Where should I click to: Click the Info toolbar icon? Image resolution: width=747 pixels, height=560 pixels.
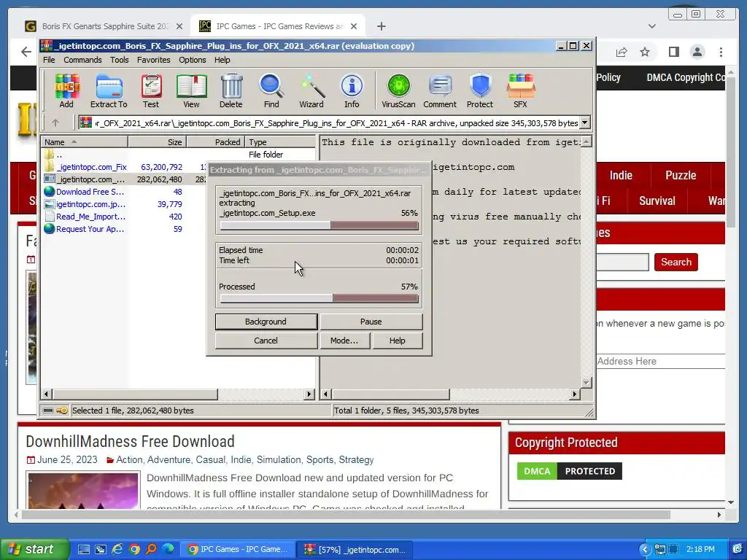click(x=352, y=91)
